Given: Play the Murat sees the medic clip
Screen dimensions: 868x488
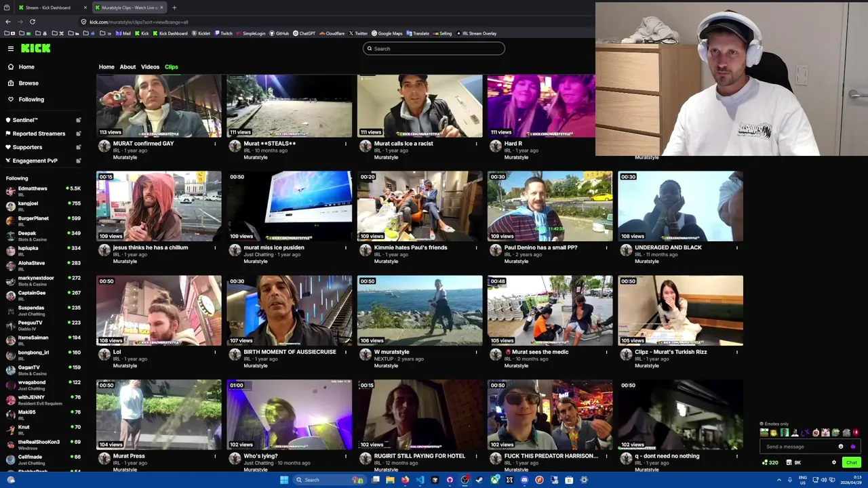Looking at the screenshot, I should pyautogui.click(x=550, y=310).
